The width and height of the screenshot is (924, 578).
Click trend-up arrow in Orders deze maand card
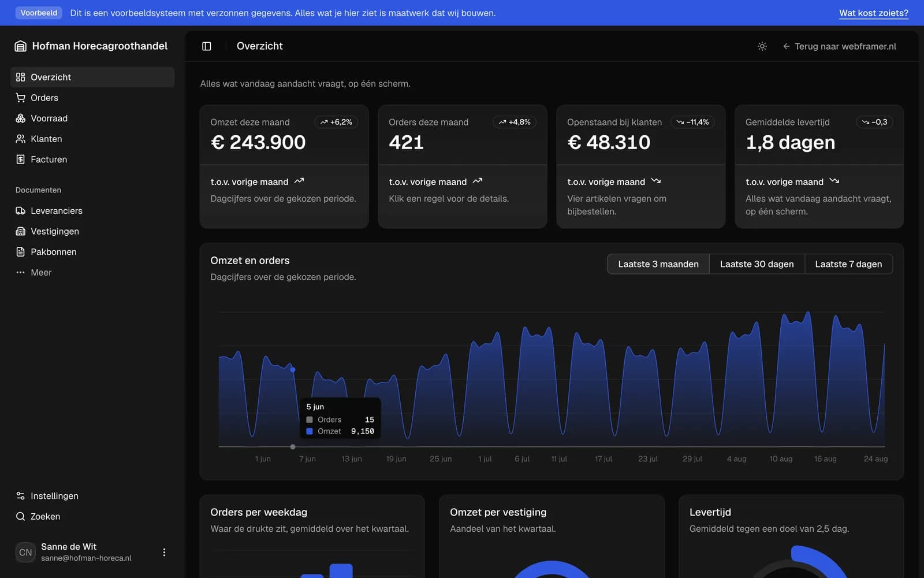(x=478, y=181)
